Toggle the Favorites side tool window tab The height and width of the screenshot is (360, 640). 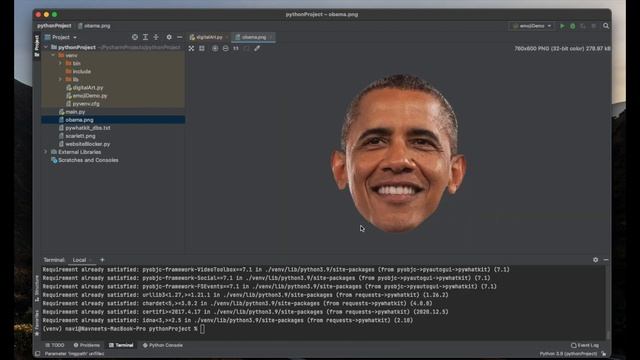click(x=37, y=322)
